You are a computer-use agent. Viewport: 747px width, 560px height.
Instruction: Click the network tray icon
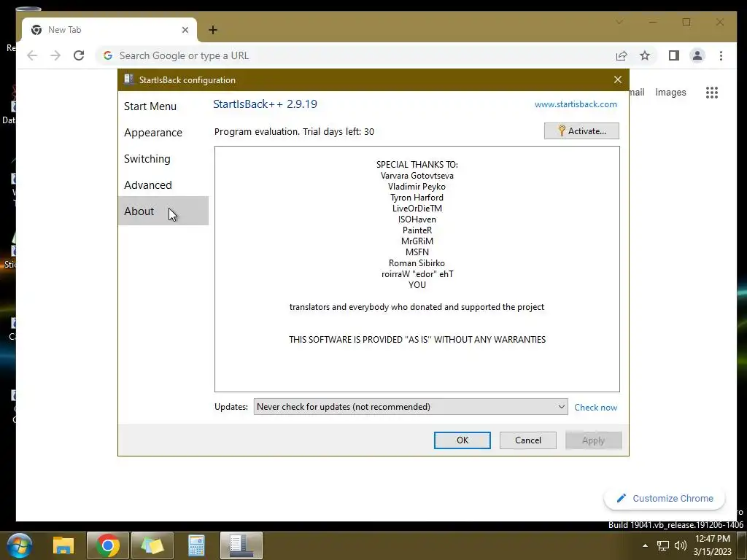[662, 545]
